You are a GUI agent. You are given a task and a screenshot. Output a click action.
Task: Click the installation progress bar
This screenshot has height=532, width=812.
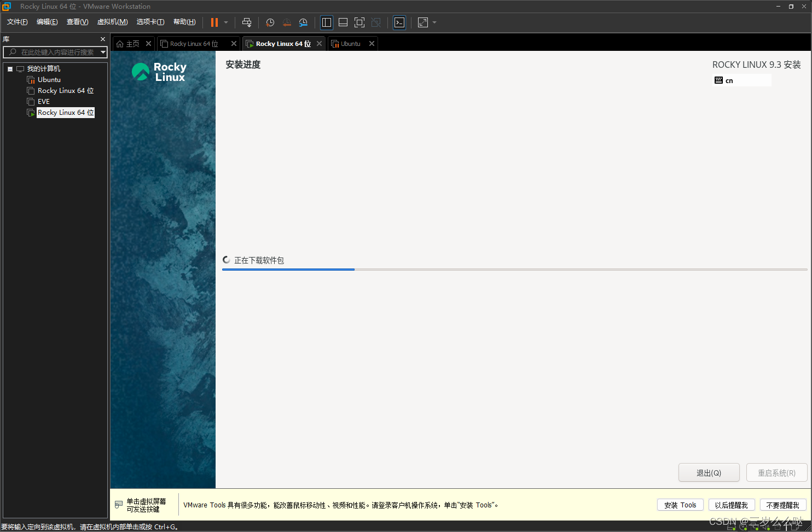coord(514,270)
